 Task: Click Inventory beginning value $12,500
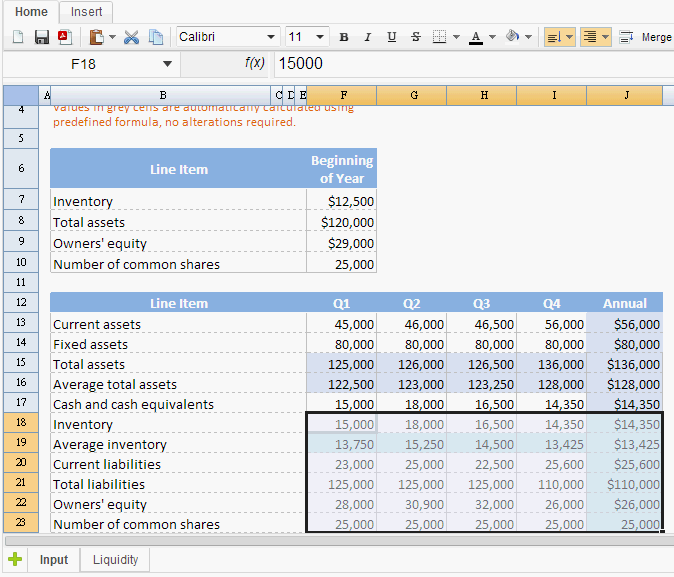342,201
